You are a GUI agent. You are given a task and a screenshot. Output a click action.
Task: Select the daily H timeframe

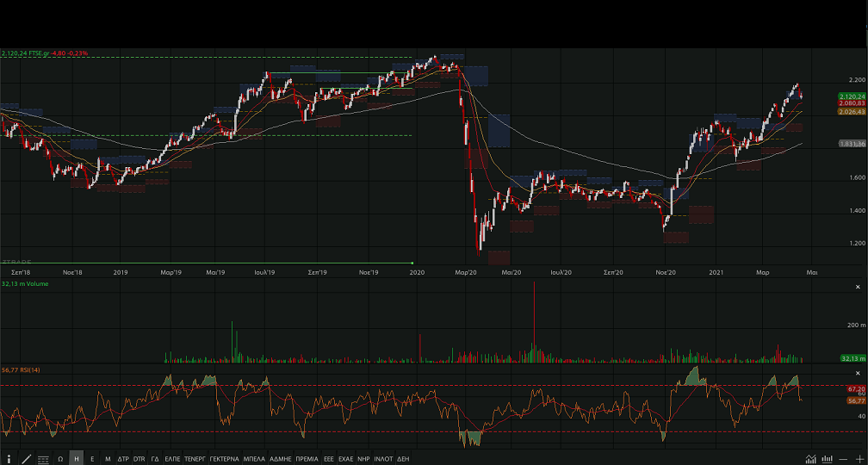pyautogui.click(x=77, y=459)
